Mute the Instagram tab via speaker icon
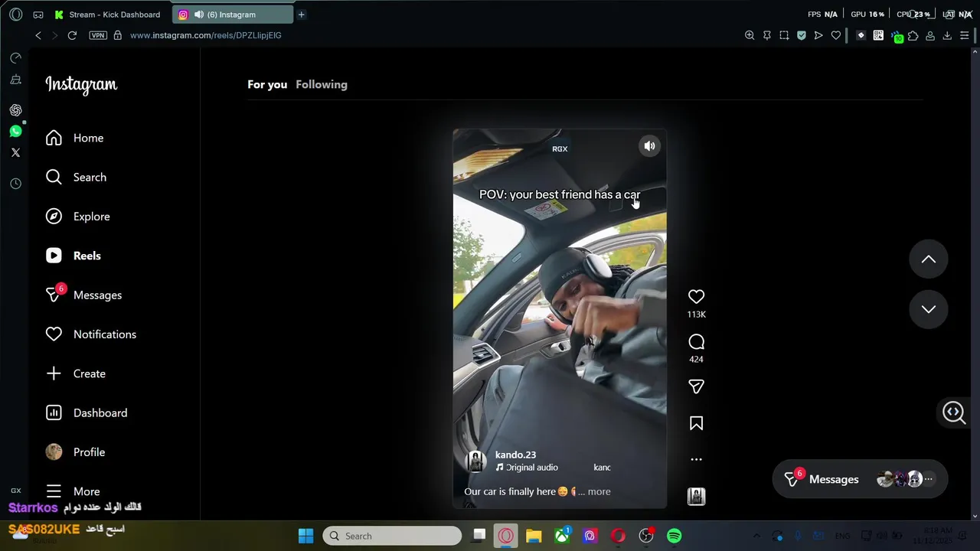This screenshot has width=980, height=551. click(199, 15)
